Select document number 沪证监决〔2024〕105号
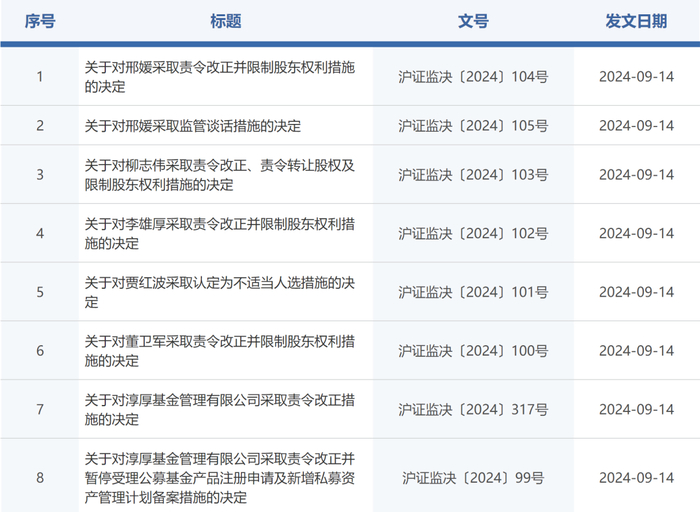This screenshot has width=700, height=512. (x=473, y=126)
